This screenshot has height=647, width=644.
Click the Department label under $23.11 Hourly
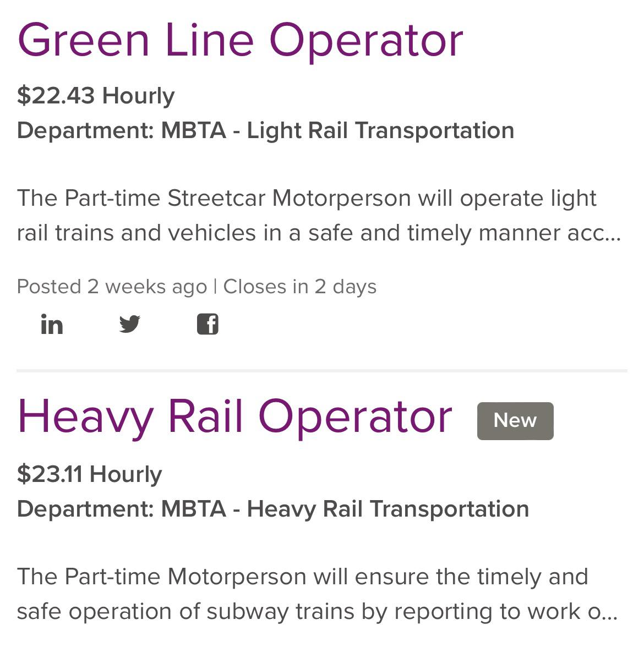tap(85, 509)
